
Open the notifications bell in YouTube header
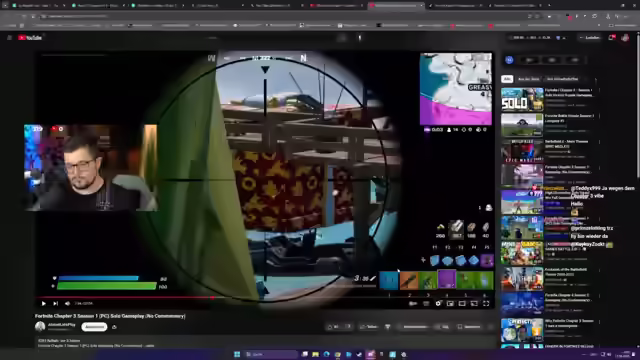tap(611, 38)
